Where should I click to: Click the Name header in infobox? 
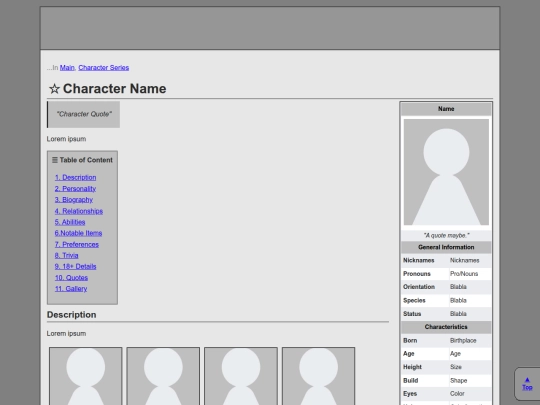point(446,109)
